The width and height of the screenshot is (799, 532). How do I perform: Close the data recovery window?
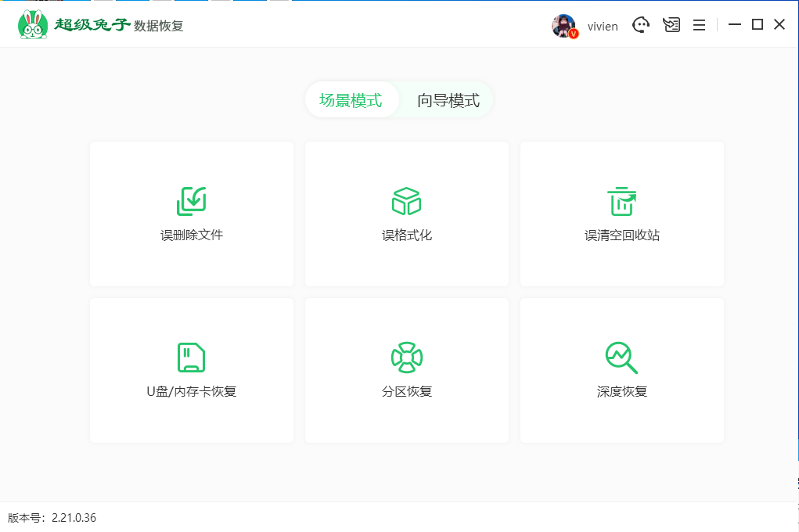point(779,24)
